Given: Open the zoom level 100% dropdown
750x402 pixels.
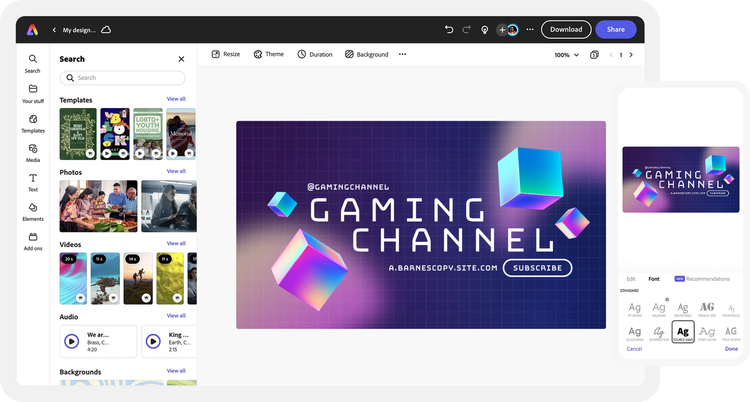Looking at the screenshot, I should coord(566,55).
